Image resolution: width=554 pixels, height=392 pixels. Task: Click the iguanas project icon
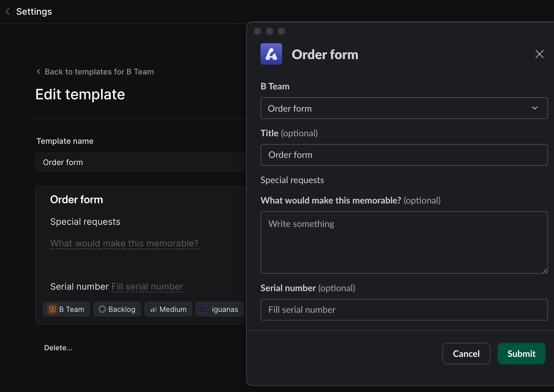pyautogui.click(x=205, y=309)
